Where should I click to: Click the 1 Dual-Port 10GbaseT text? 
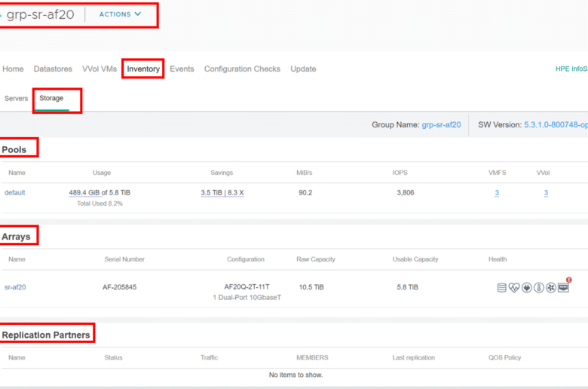click(x=247, y=297)
